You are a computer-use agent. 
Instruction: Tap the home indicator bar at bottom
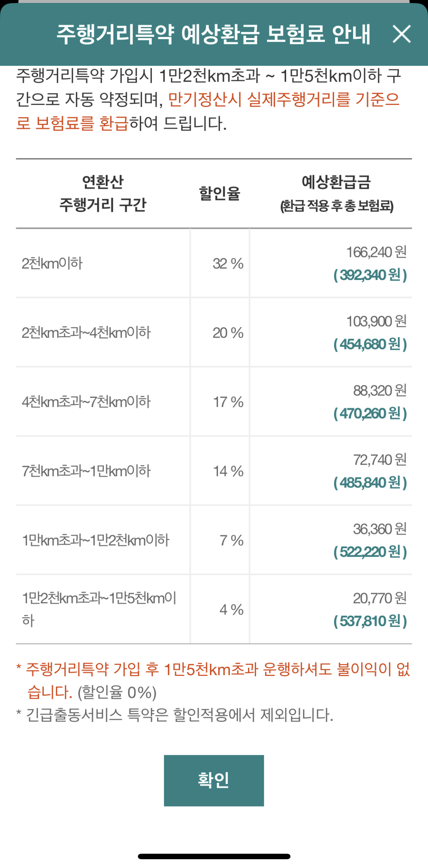coord(214,856)
